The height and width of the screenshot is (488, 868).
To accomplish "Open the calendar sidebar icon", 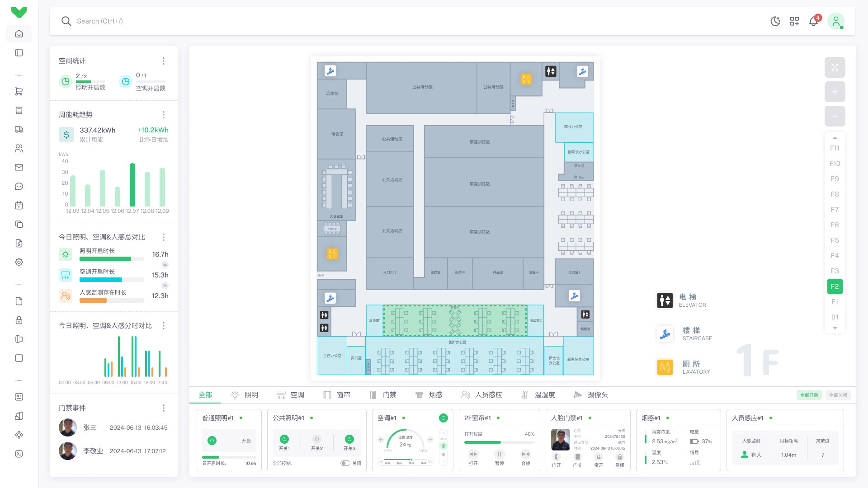I will click(x=19, y=205).
